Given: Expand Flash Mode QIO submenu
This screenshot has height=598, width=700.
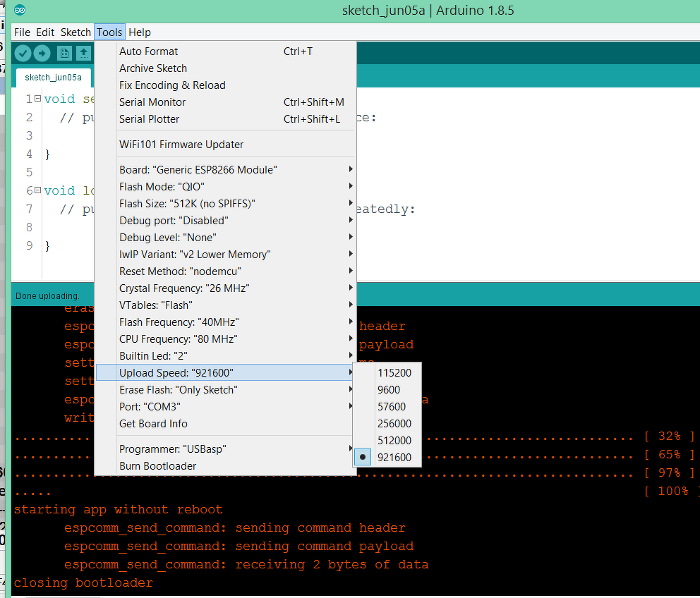Looking at the screenshot, I should (x=225, y=187).
